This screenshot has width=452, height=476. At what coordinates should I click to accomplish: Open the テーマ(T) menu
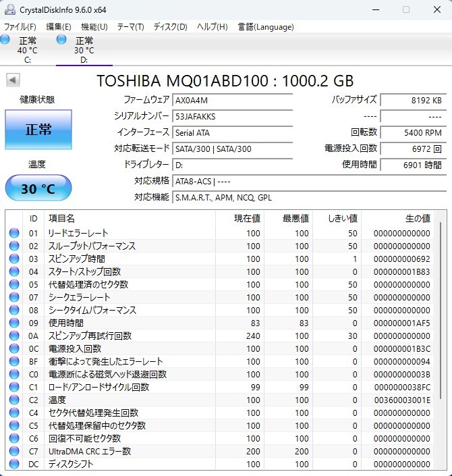pyautogui.click(x=130, y=27)
